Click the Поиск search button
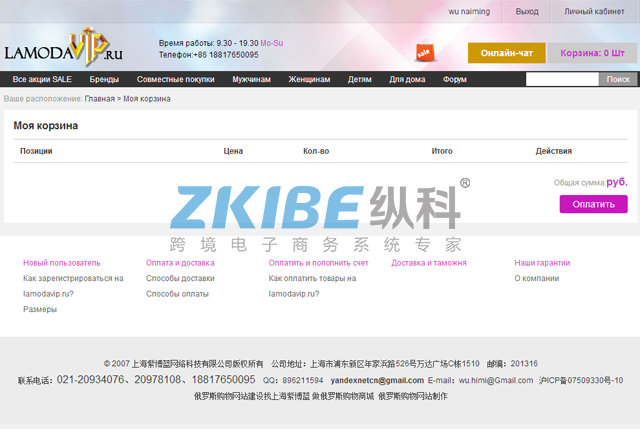This screenshot has height=429, width=640. (x=618, y=79)
